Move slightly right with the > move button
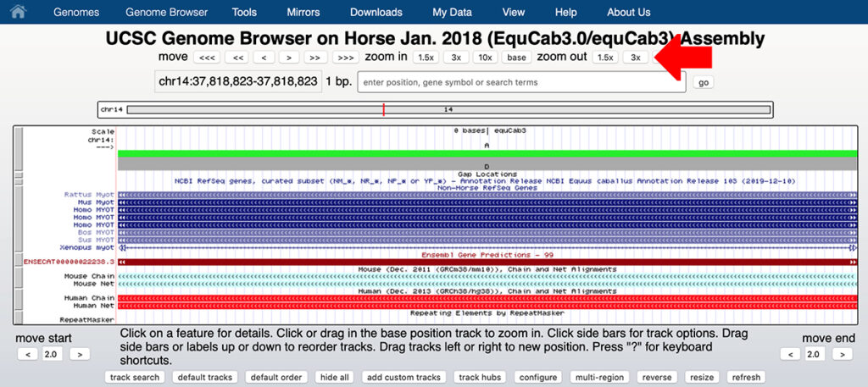The height and width of the screenshot is (387, 868). tap(289, 58)
